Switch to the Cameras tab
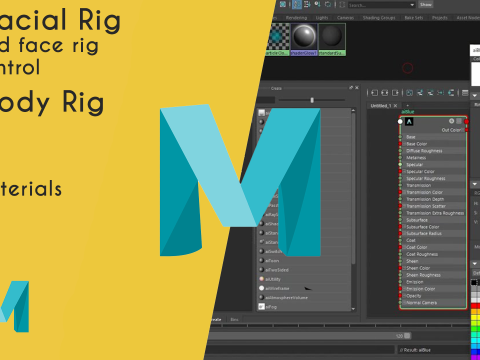The image size is (480, 360). coord(345,18)
